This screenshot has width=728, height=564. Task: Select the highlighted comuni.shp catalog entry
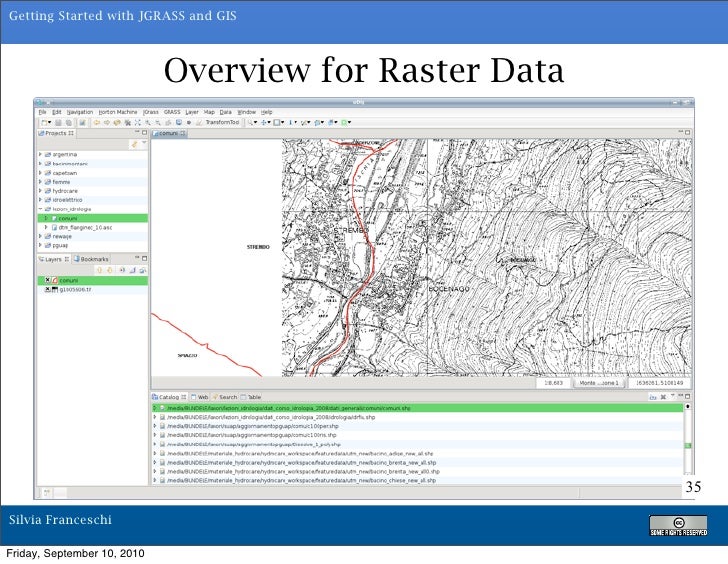point(417,408)
